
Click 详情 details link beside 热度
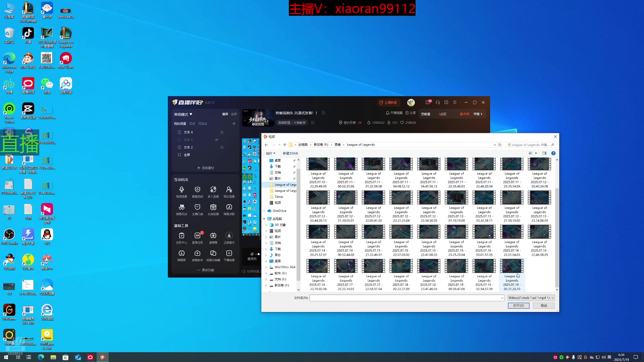(478, 114)
